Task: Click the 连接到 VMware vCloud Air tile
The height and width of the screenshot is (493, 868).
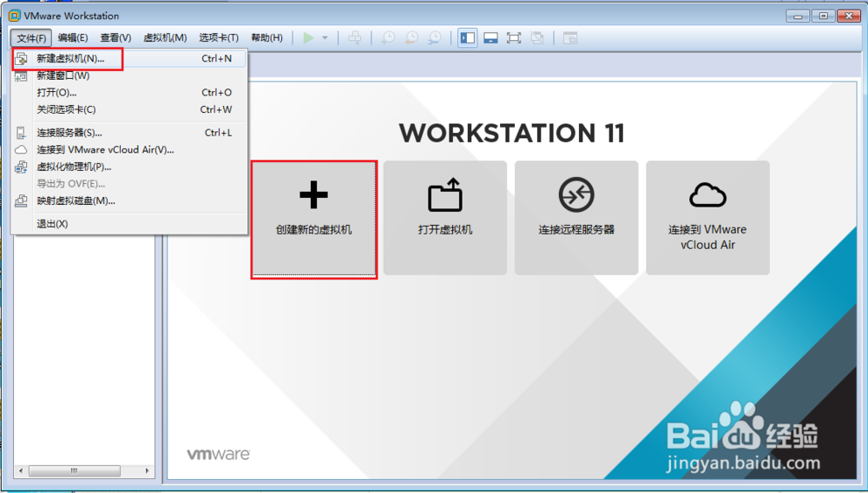Action: pos(708,218)
